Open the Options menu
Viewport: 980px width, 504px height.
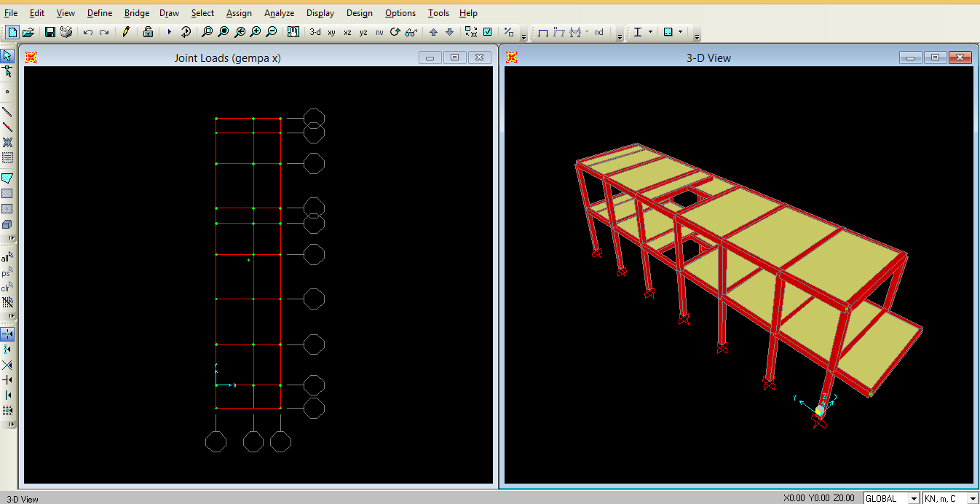[x=400, y=13]
